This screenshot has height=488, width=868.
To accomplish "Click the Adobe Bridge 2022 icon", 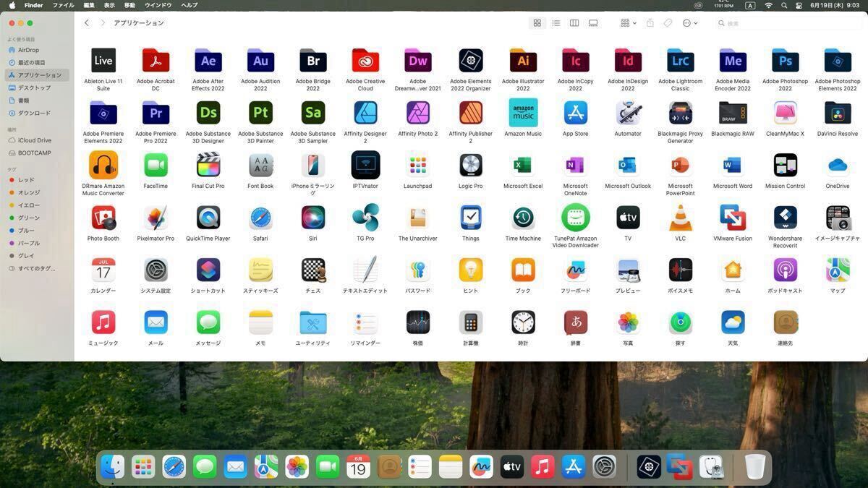I will click(313, 61).
